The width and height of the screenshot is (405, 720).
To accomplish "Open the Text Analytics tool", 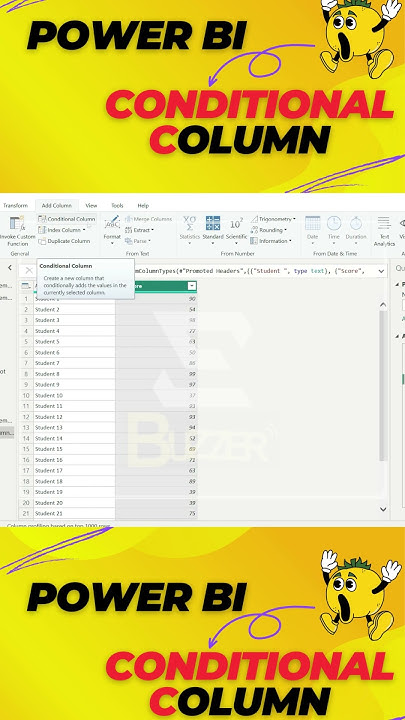I will click(x=384, y=230).
